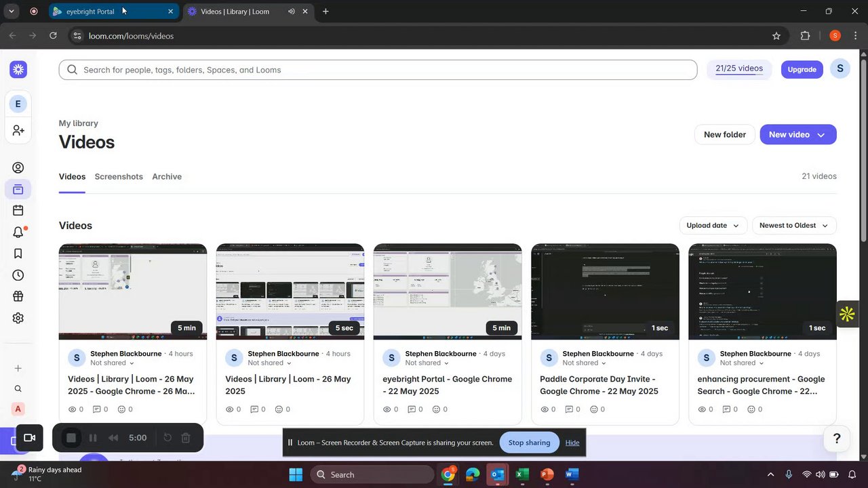Reload the page
The image size is (868, 488).
click(53, 36)
